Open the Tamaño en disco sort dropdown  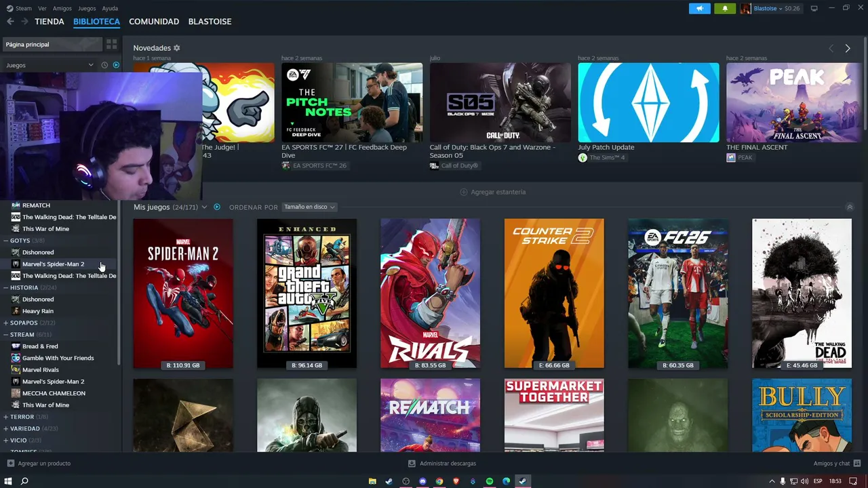pyautogui.click(x=309, y=207)
